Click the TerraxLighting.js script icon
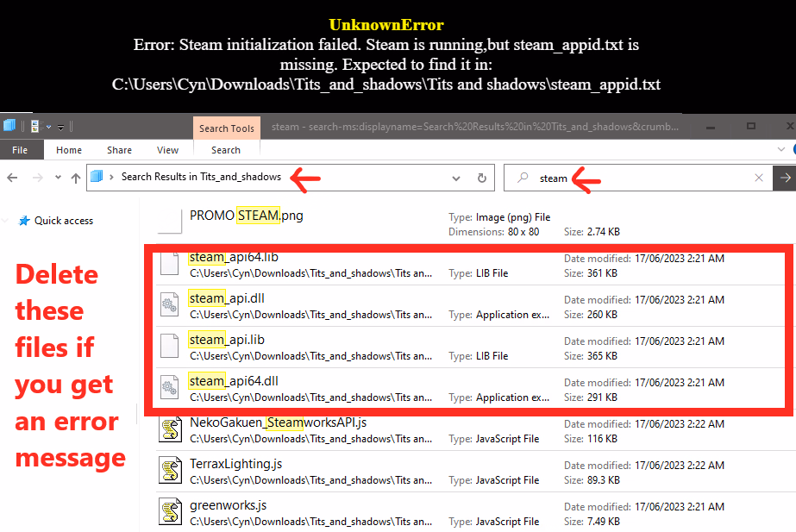Viewport: 796px width, 532px height. pyautogui.click(x=170, y=471)
